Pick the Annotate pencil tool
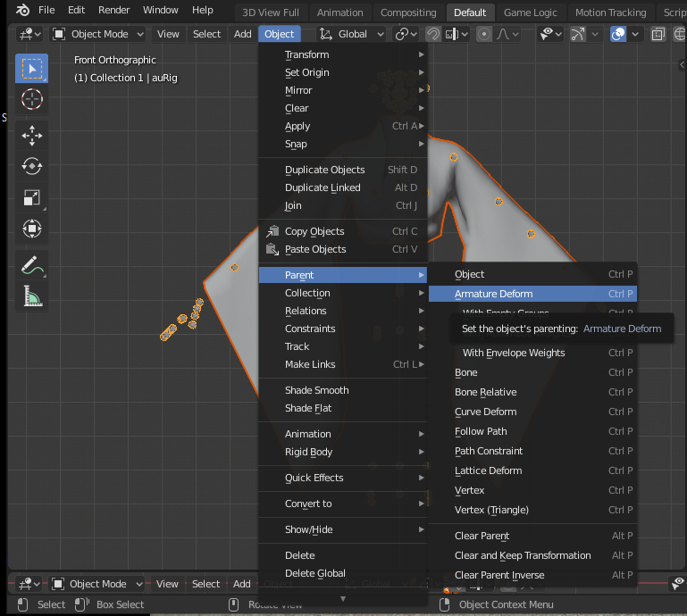Viewport: 687px width, 616px height. tap(31, 265)
